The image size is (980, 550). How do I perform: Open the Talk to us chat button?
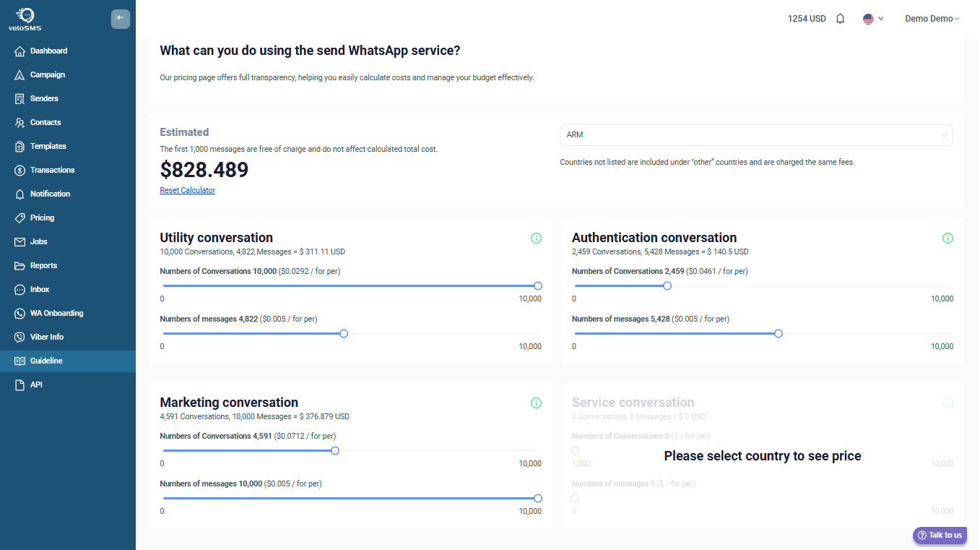[x=940, y=535]
